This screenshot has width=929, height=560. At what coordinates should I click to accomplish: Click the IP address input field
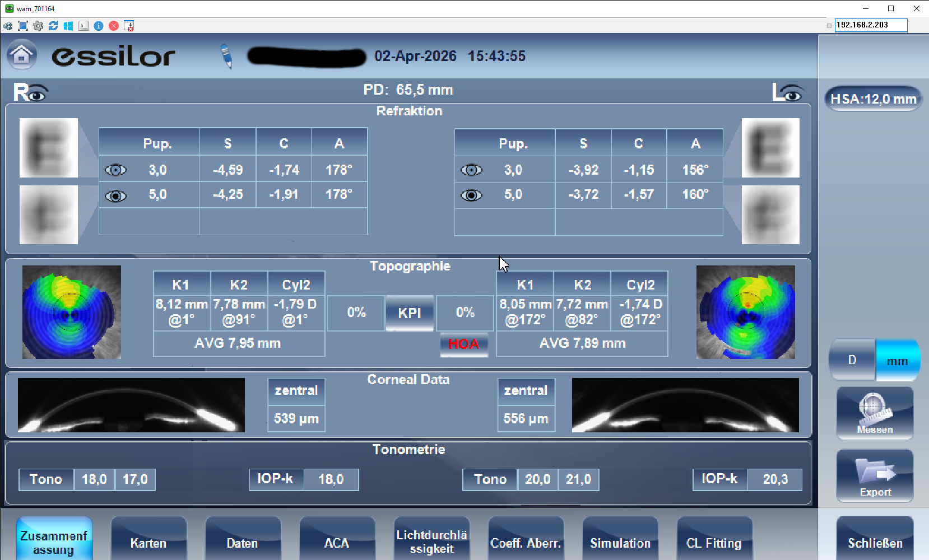[870, 25]
